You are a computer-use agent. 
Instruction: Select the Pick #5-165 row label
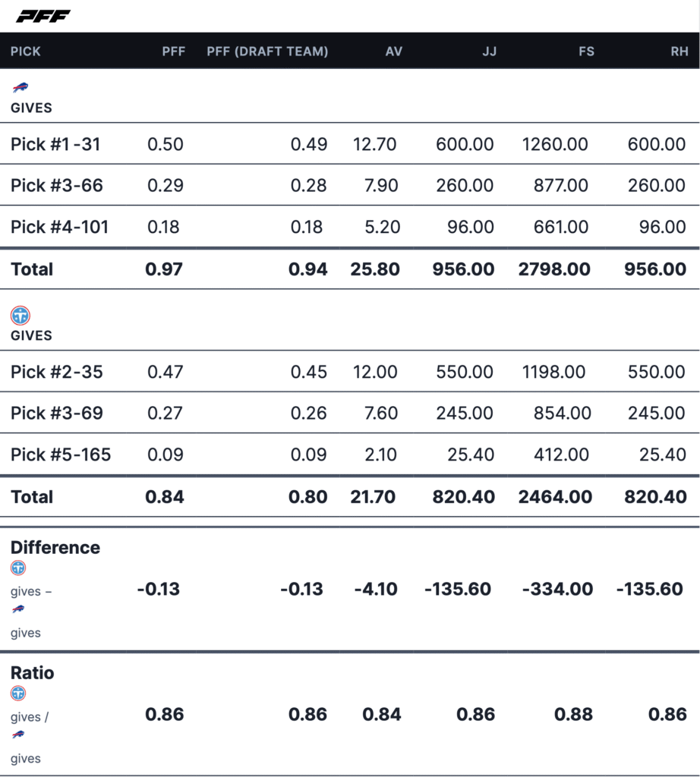click(61, 455)
